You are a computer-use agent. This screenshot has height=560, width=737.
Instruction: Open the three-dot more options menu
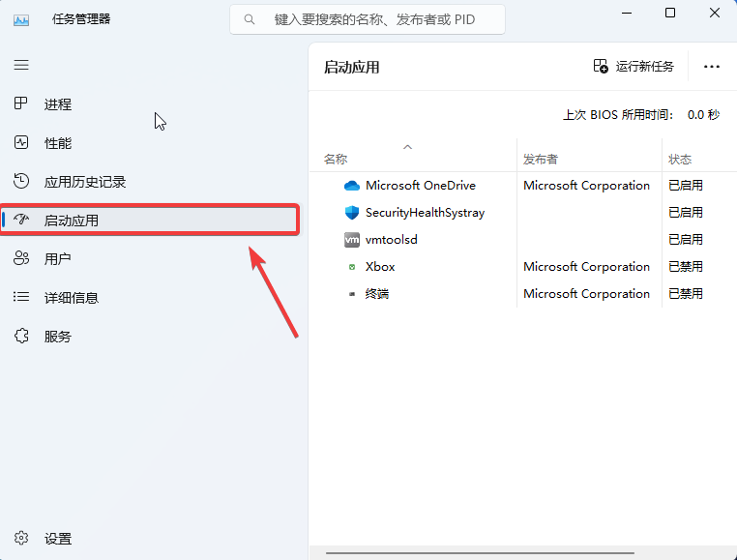[712, 67]
